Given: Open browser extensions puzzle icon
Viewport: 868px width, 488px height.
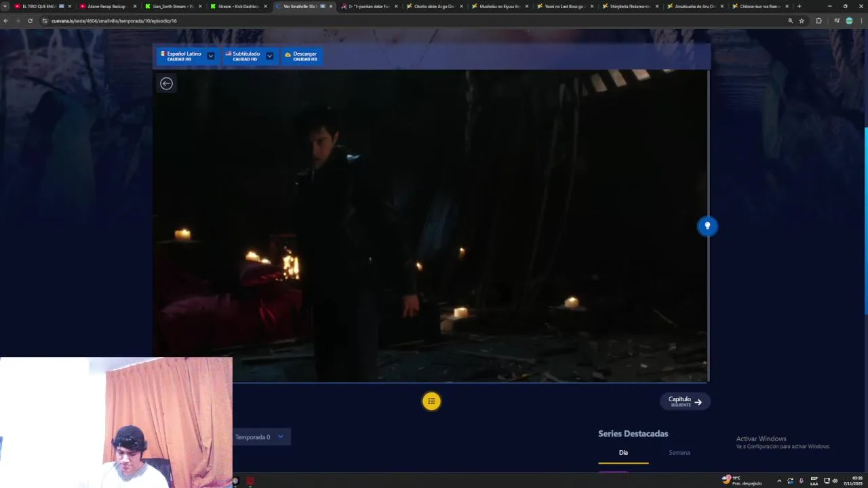Looking at the screenshot, I should [x=818, y=21].
